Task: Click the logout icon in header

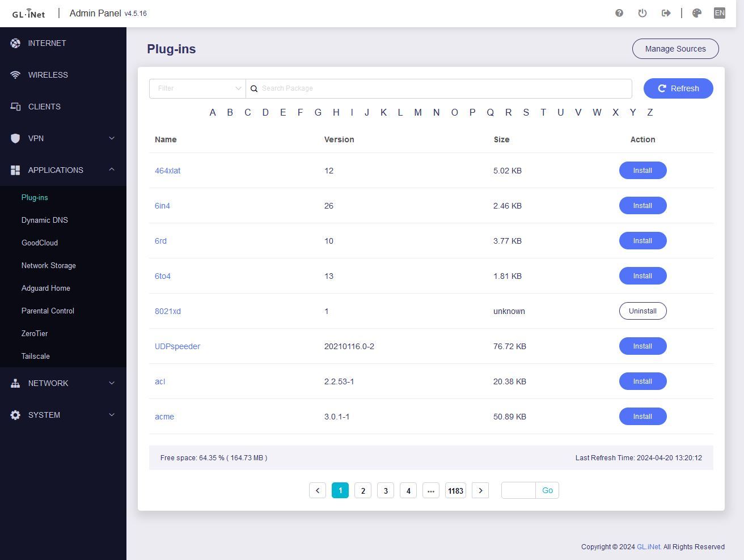Action: (666, 13)
